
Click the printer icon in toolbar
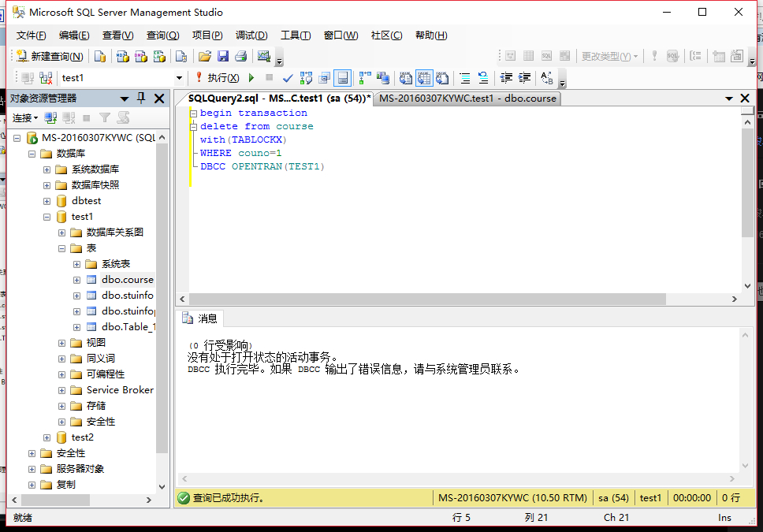241,56
